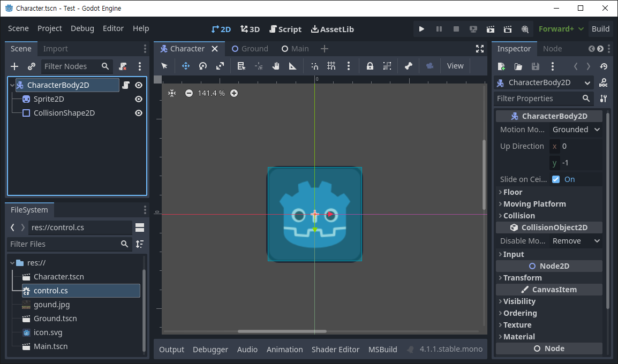Open the Script workspace
The image size is (618, 364).
point(285,29)
